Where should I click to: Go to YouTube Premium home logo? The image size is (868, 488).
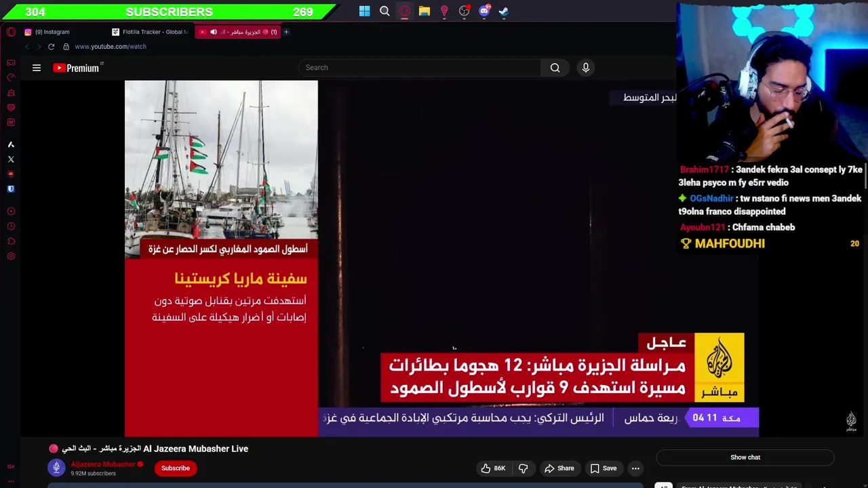pyautogui.click(x=77, y=68)
